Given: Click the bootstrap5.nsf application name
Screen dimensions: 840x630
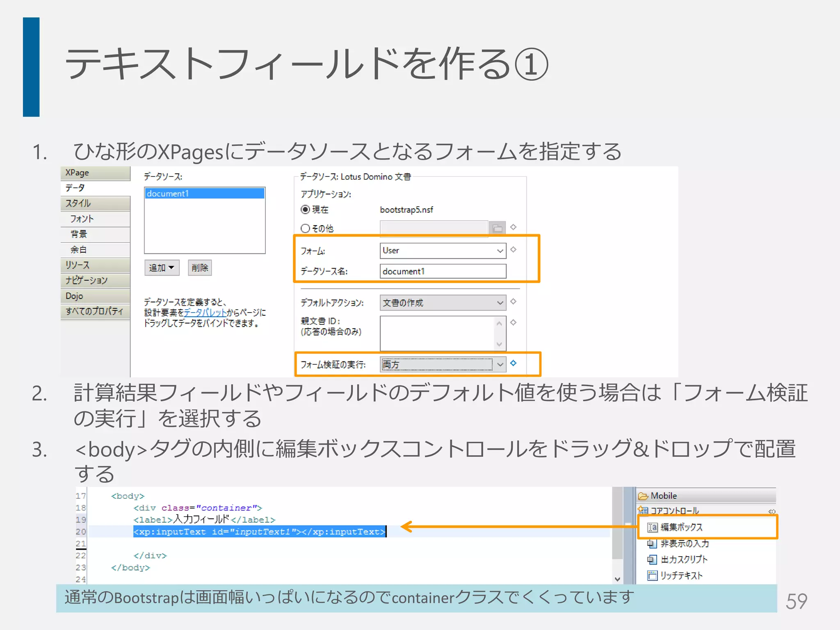Looking at the screenshot, I should pos(406,210).
